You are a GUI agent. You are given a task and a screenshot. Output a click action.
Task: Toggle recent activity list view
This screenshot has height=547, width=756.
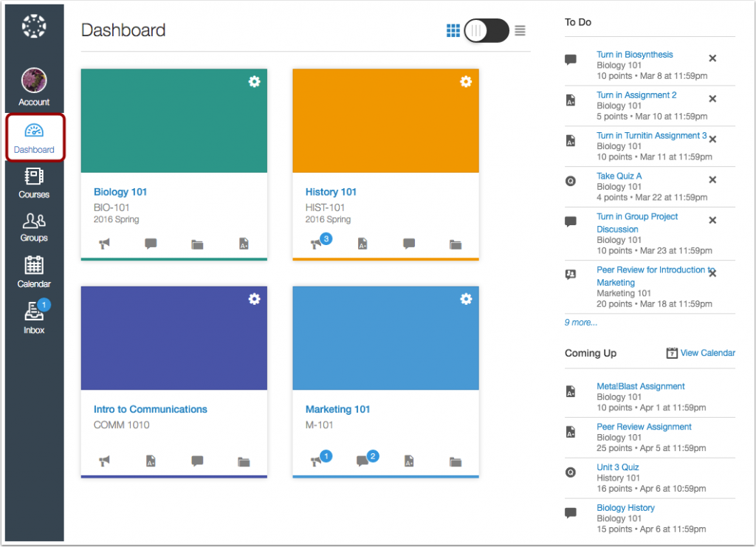point(519,31)
